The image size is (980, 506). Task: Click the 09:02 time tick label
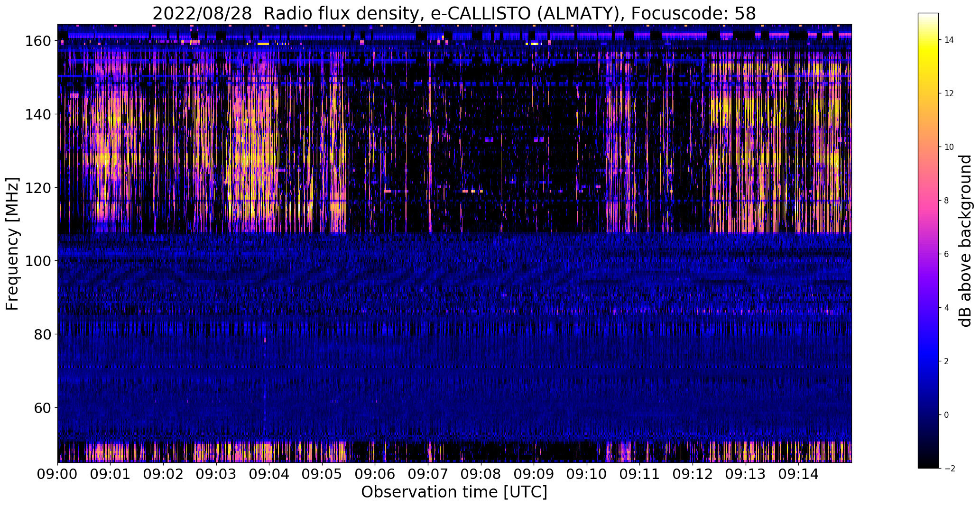click(x=164, y=474)
